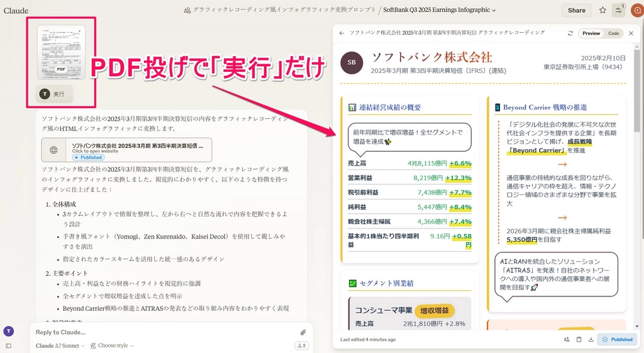Click the 2025年2月10日 date text
This screenshot has width=644, height=353.
603,59
